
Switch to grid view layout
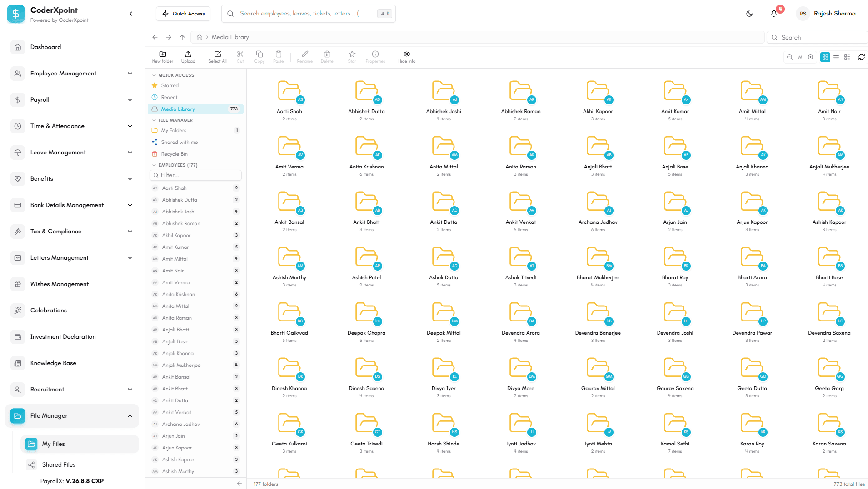[x=825, y=57]
